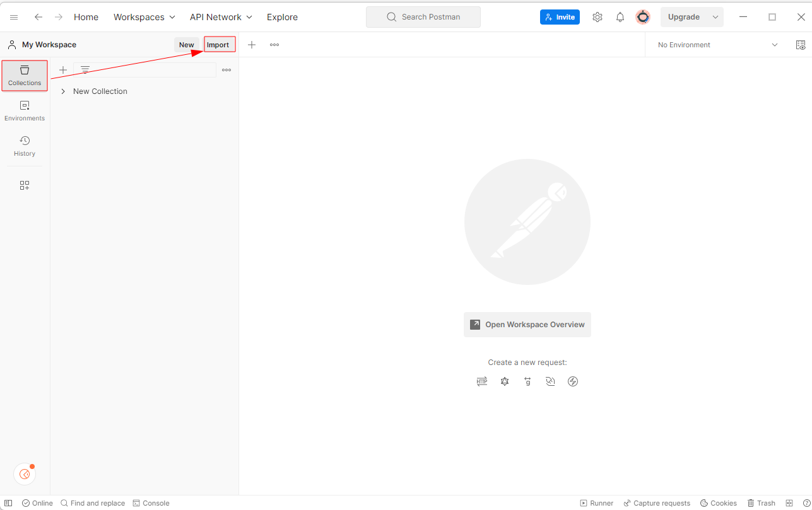This screenshot has width=812, height=510.
Task: Toggle two-pane layout icon in status bar
Action: pos(789,503)
